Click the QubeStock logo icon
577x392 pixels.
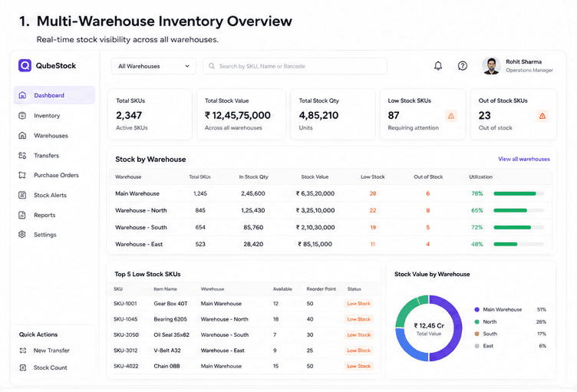coord(25,65)
